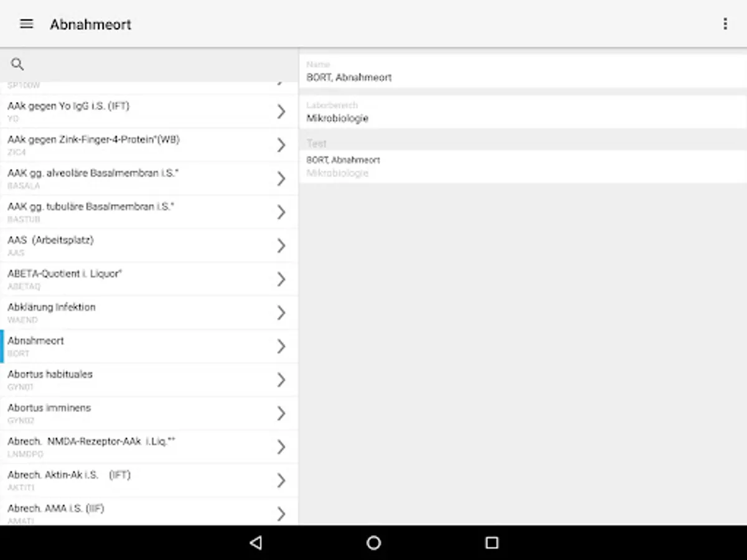
Task: Open chevron for Abrech. Aktin-Ak i.S.
Action: pos(281,481)
